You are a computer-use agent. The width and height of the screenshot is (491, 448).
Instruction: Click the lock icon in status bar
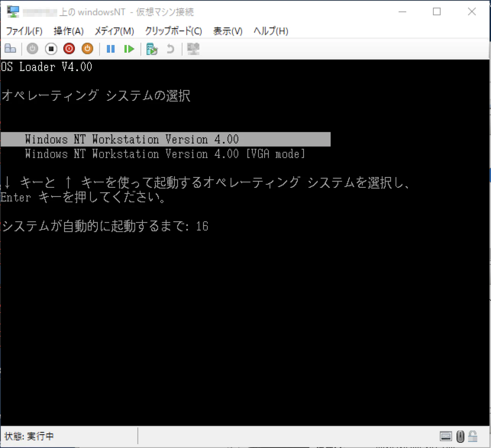click(x=473, y=436)
